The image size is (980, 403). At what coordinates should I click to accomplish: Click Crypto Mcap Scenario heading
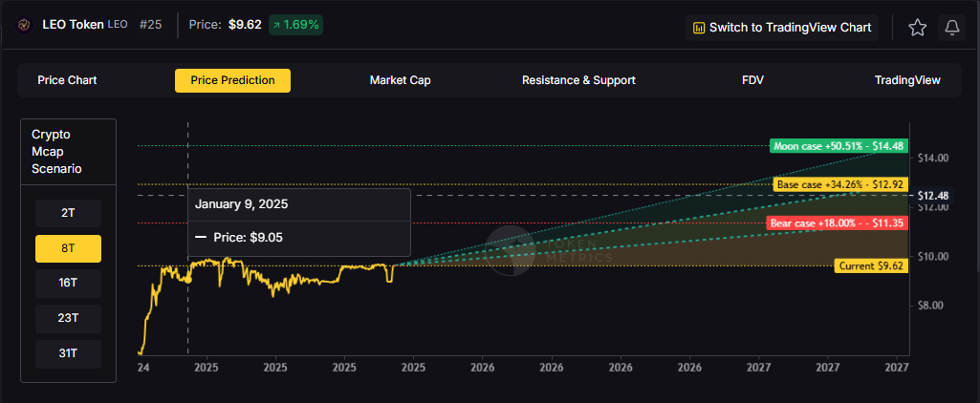(56, 152)
